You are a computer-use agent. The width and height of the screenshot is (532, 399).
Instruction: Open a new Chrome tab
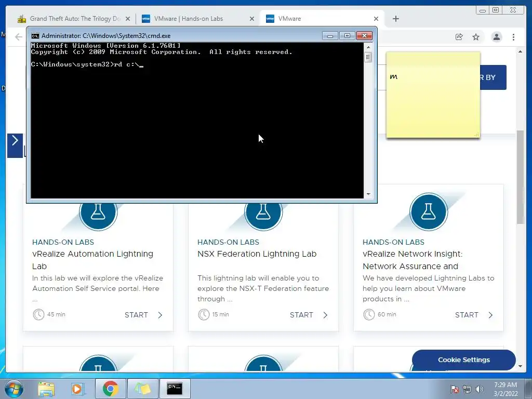pos(395,19)
